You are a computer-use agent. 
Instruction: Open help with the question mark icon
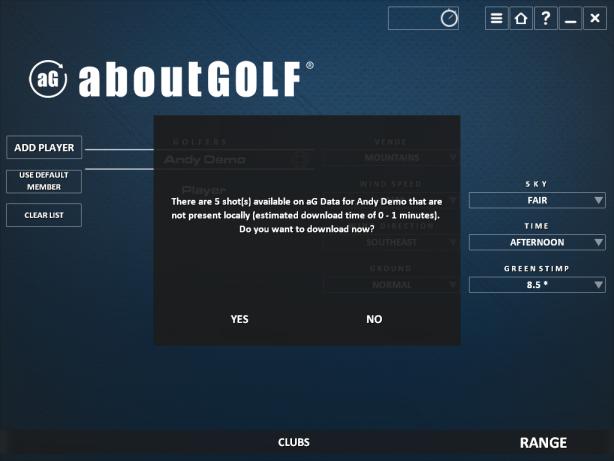[x=545, y=18]
